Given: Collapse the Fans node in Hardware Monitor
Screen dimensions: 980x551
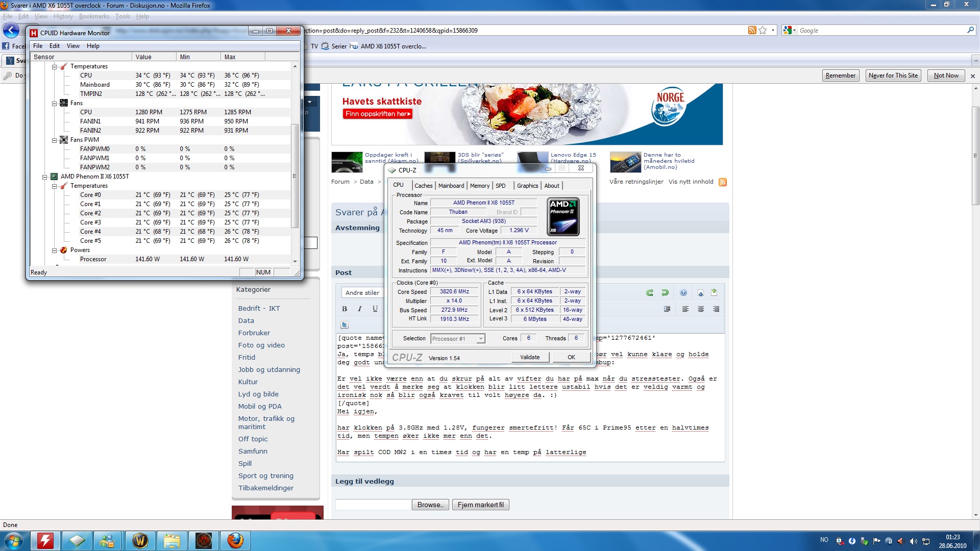Looking at the screenshot, I should point(54,104).
